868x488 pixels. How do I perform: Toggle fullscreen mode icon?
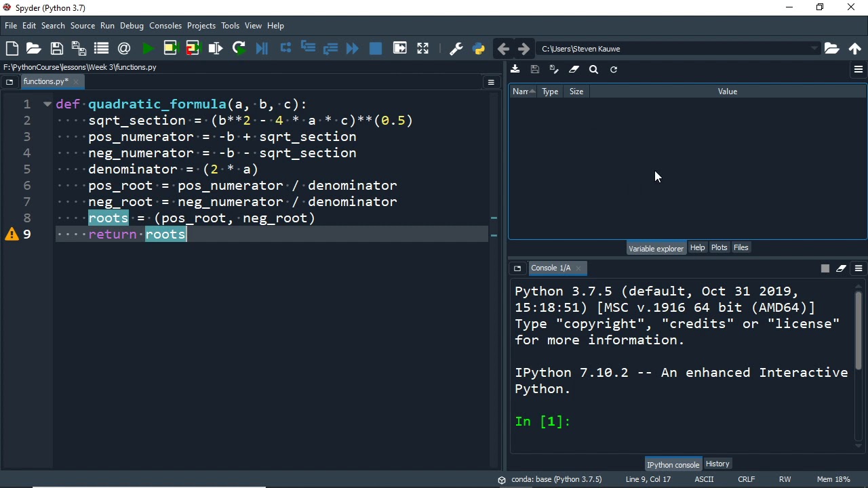pos(422,49)
